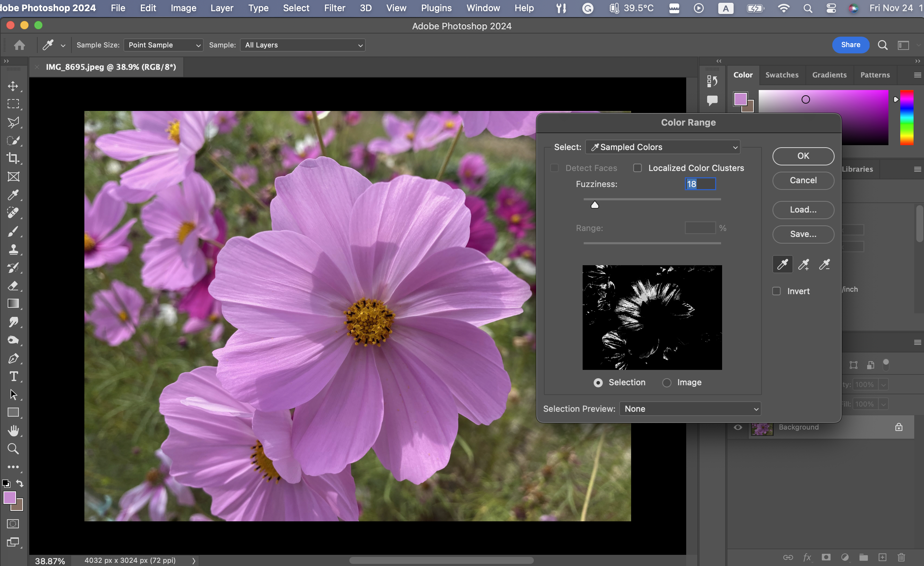Image resolution: width=924 pixels, height=566 pixels.
Task: Open the Select Sampled Colors dropdown
Action: tap(662, 147)
